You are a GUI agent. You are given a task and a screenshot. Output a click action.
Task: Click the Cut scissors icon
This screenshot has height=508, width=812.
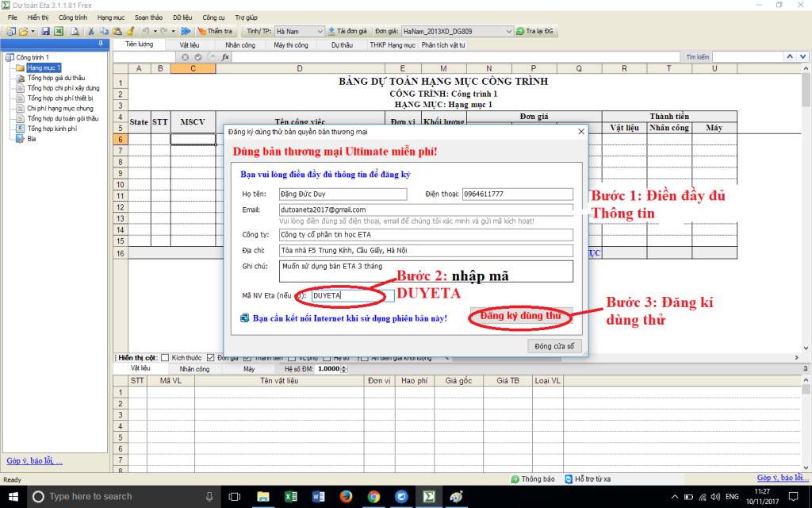coord(92,31)
